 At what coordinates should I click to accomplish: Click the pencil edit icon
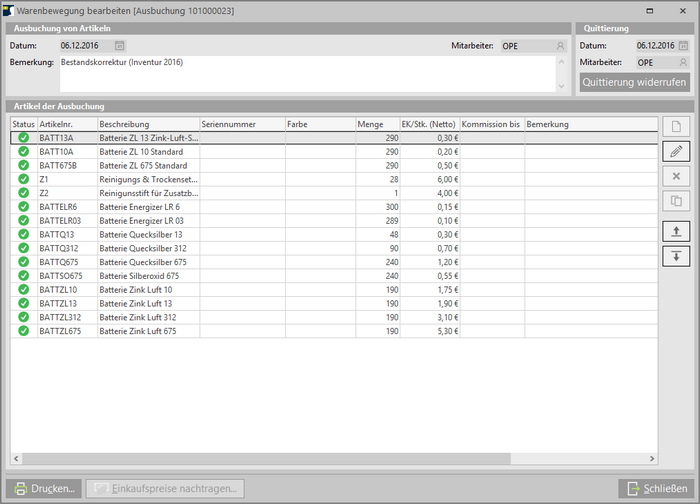point(676,152)
